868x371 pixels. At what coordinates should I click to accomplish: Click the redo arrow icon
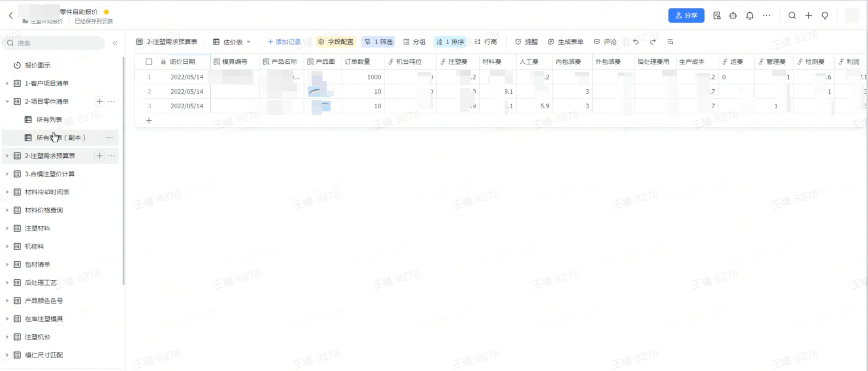[653, 42]
